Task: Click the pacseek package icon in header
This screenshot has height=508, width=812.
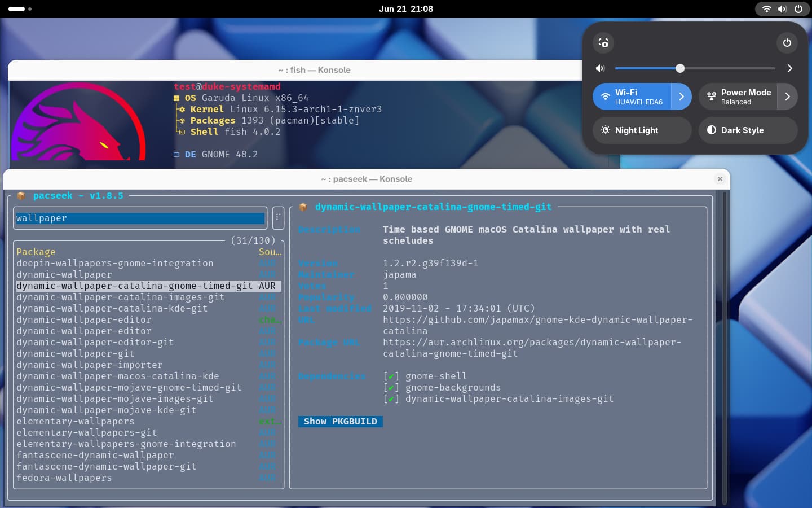Action: [x=21, y=196]
